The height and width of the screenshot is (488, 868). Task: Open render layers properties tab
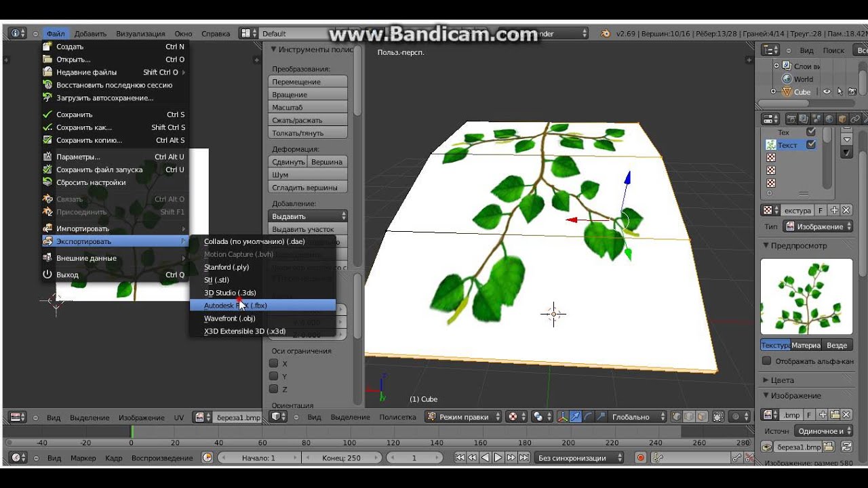pos(804,119)
